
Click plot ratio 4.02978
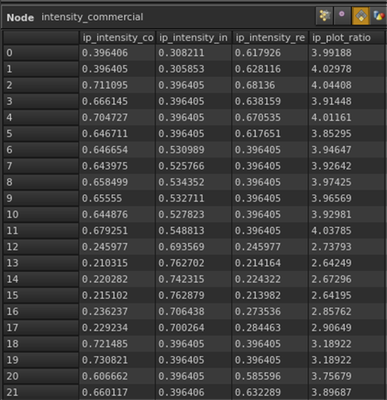tap(331, 69)
